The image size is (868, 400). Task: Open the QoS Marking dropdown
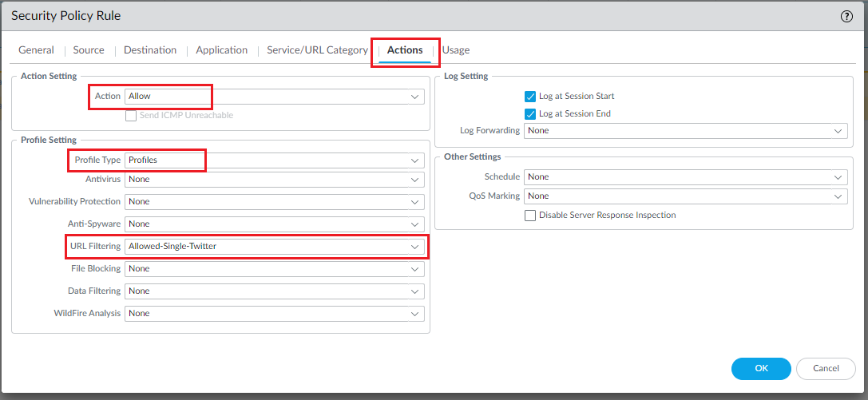685,196
